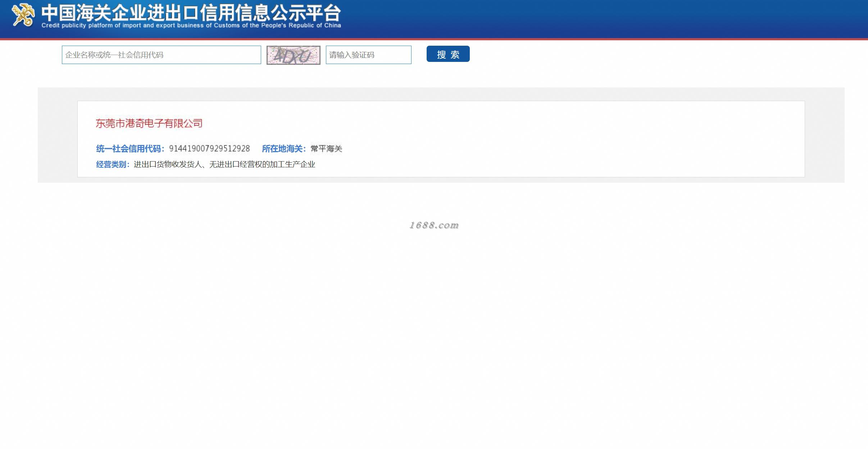
Task: Open company 东莞市港奇电子有限公司 details
Action: coord(149,123)
